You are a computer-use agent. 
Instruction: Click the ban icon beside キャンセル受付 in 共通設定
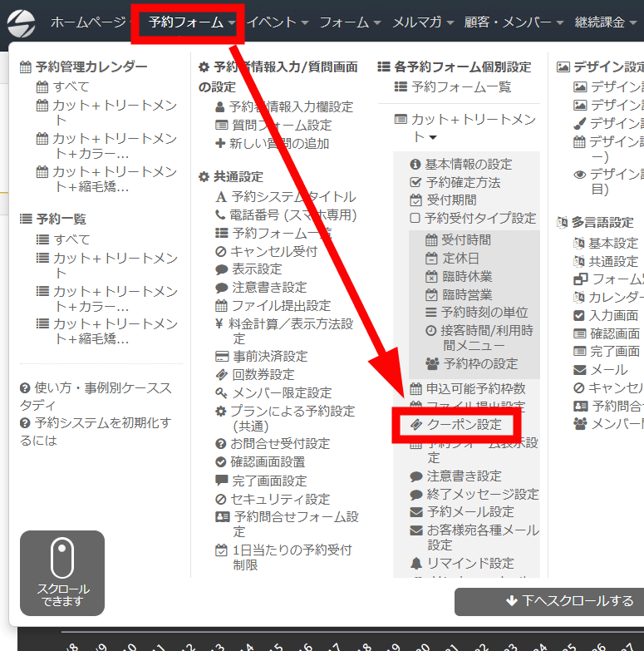click(x=220, y=251)
